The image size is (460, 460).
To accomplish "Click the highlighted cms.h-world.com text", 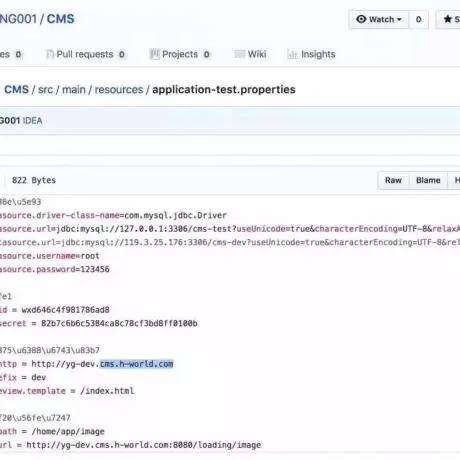I will [137, 364].
